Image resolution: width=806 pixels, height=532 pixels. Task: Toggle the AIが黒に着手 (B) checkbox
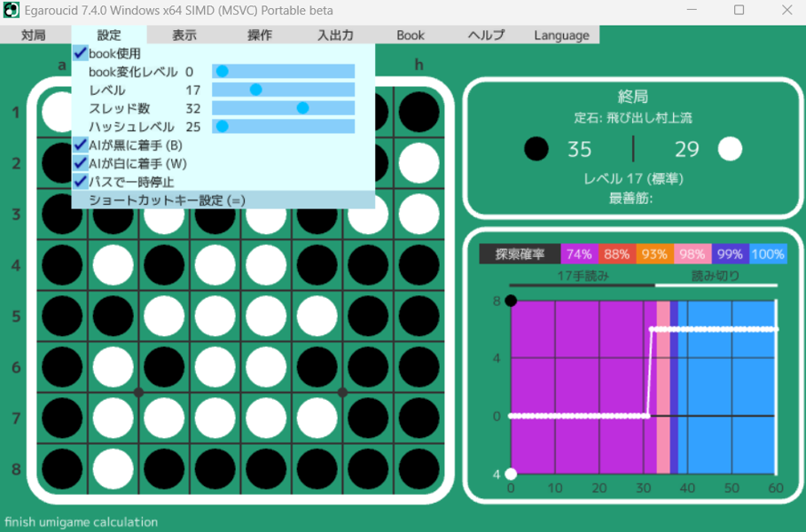point(80,145)
